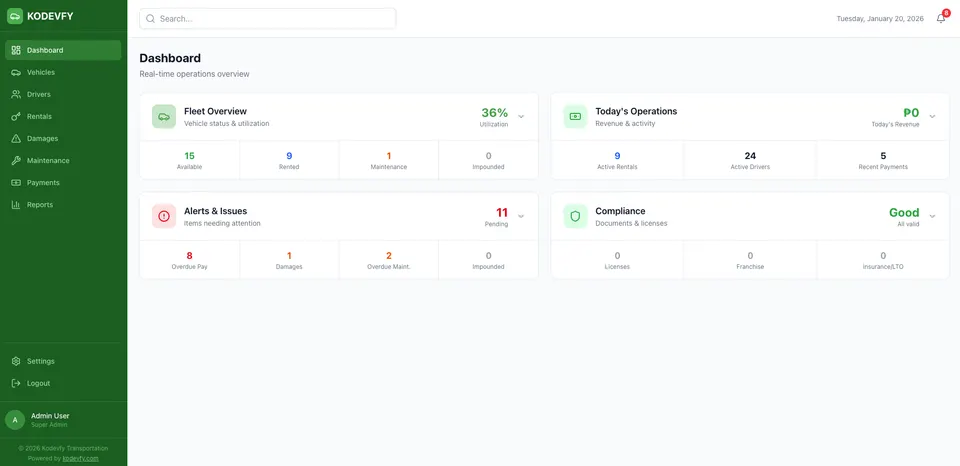Click the 8 Overdue Pay stat
The image size is (960, 466).
(x=189, y=260)
